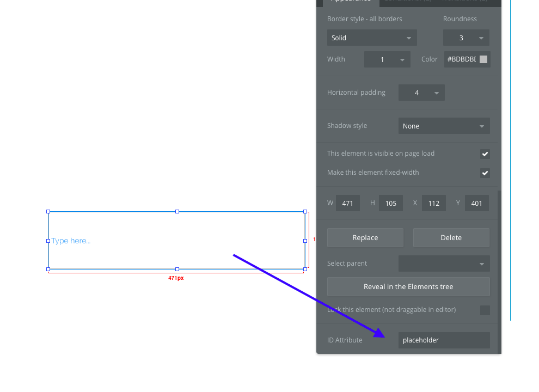Check 'Lock this element' checkbox
This screenshot has width=539, height=392.
click(485, 310)
